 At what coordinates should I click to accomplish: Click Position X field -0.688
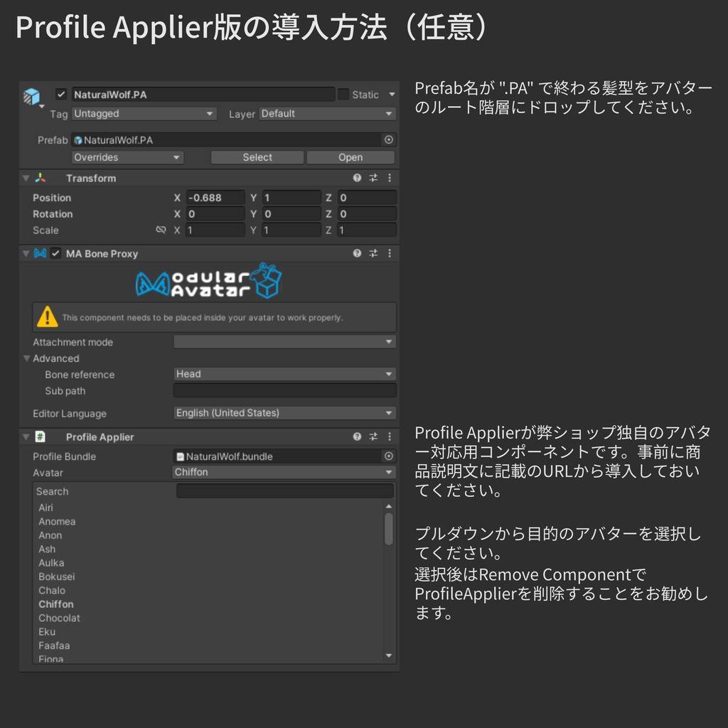tap(215, 198)
